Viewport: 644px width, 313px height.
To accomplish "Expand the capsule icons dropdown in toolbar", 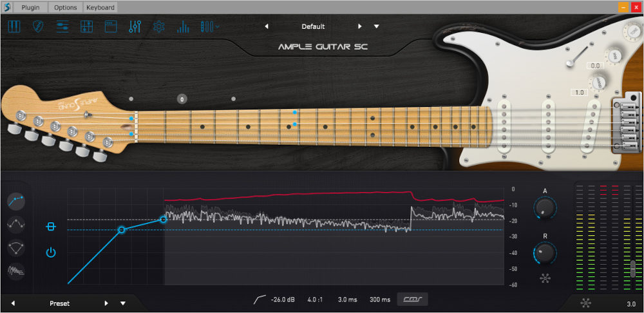I will (210, 26).
